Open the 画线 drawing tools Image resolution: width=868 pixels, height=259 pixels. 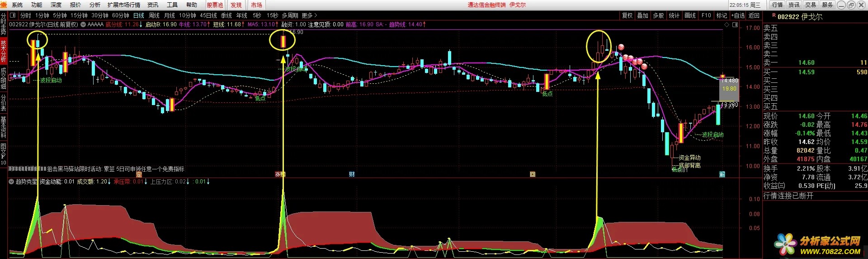690,15
